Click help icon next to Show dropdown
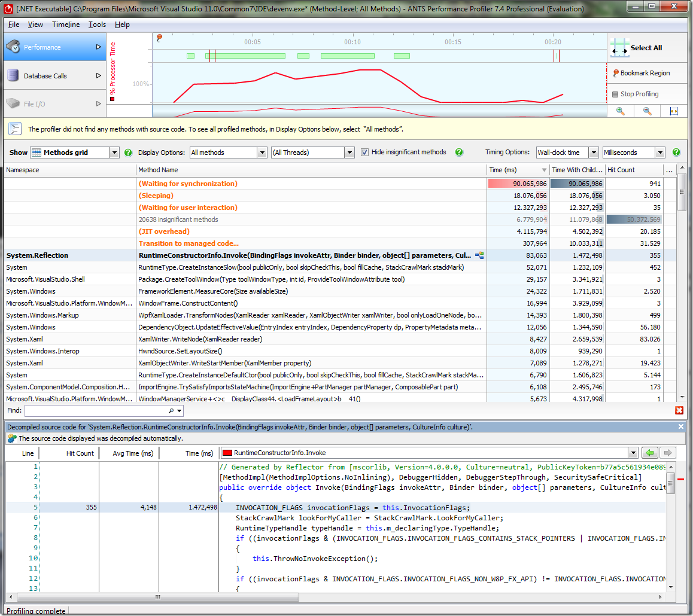The width and height of the screenshot is (693, 616). point(128,153)
